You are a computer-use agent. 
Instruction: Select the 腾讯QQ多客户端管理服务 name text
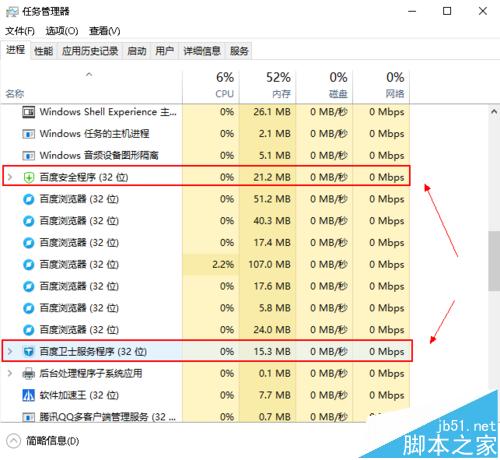(x=108, y=417)
